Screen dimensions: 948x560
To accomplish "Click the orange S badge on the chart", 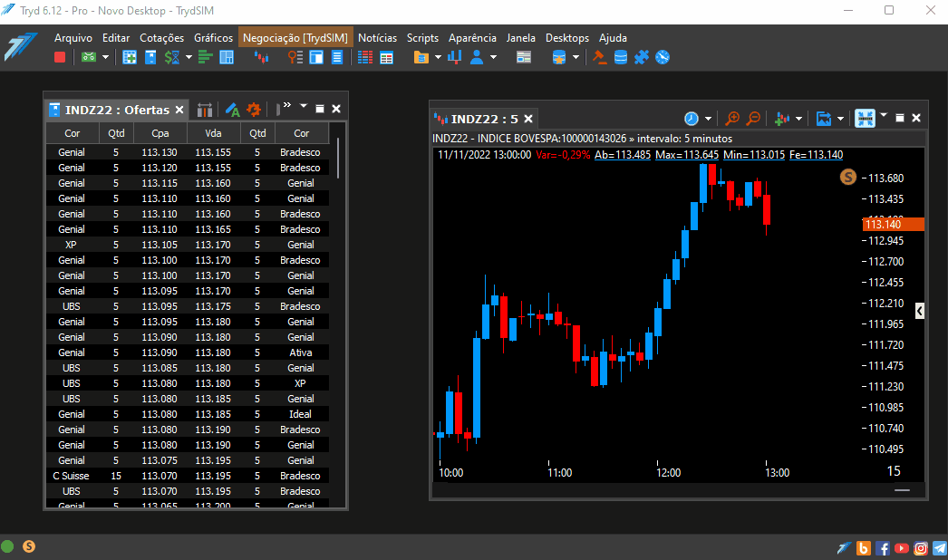I will (848, 178).
